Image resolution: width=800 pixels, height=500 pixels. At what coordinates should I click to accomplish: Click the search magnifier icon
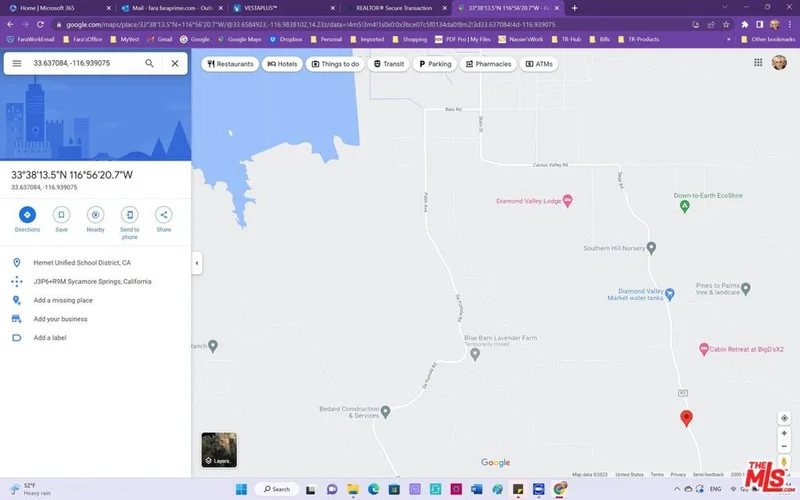click(149, 63)
